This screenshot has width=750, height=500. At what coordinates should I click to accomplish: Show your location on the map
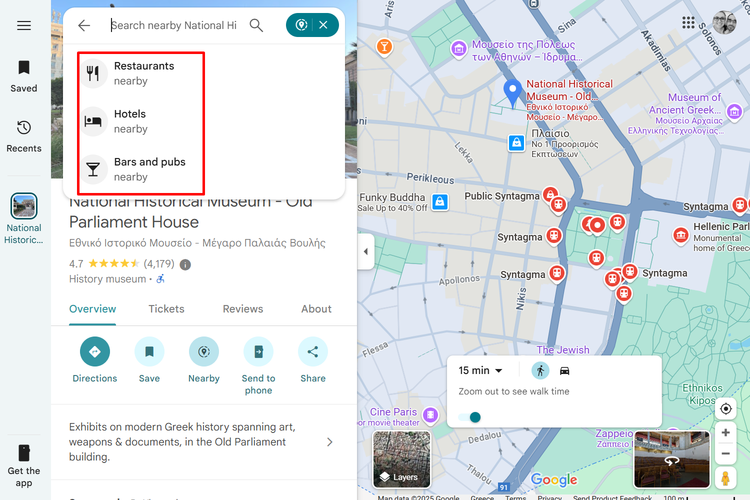point(726,409)
